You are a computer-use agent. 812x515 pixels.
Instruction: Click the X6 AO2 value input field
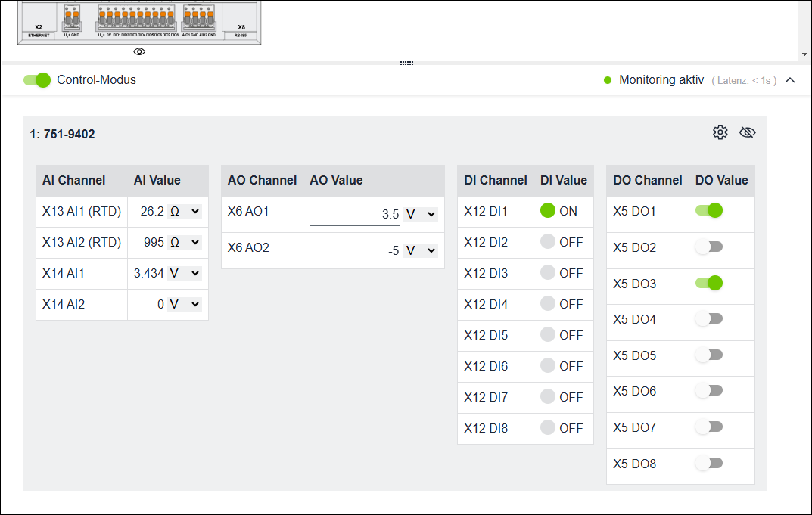point(355,250)
